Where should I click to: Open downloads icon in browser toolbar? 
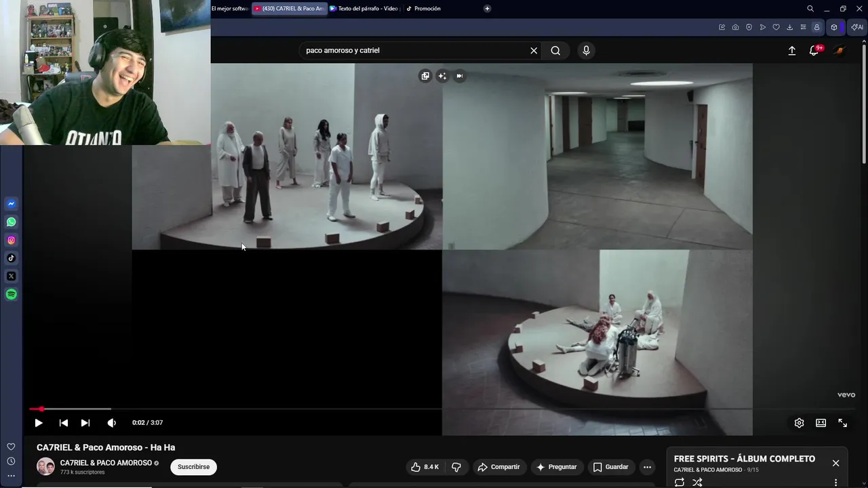click(x=789, y=27)
